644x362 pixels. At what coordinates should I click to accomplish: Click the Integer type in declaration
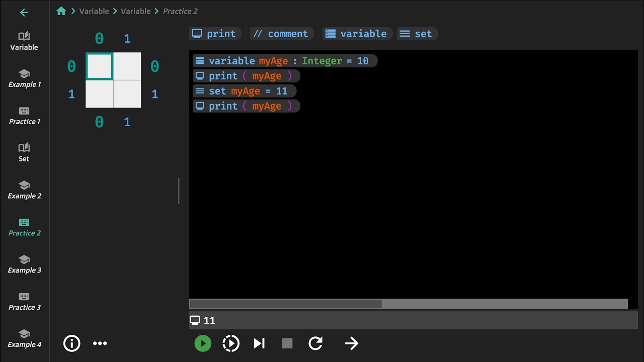(321, 61)
